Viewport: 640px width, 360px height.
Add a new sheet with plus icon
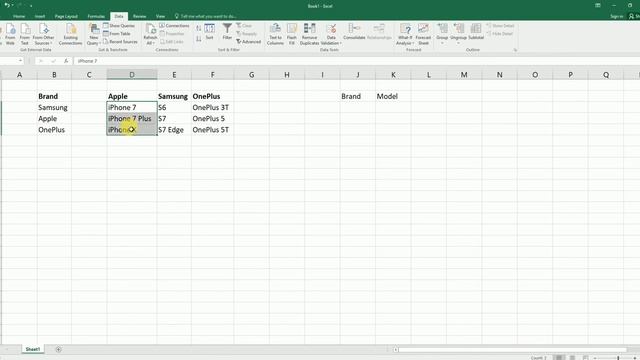click(58, 349)
